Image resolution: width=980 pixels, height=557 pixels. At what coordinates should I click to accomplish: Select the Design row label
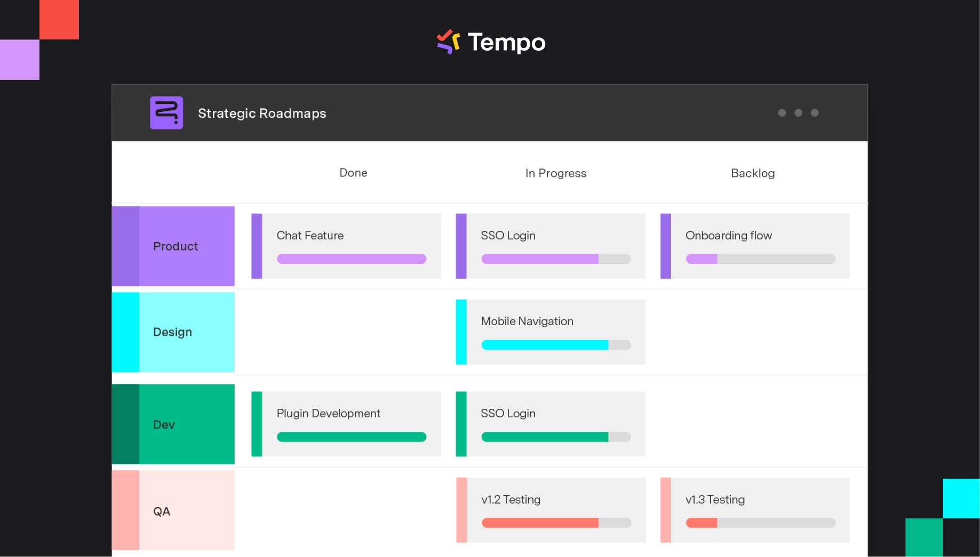coord(172,332)
